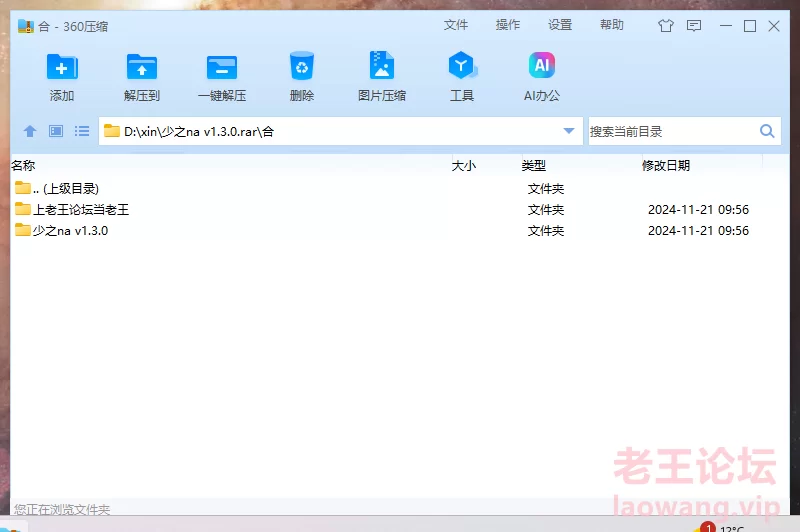Click the 删除 (Delete) trash icon

tap(302, 65)
